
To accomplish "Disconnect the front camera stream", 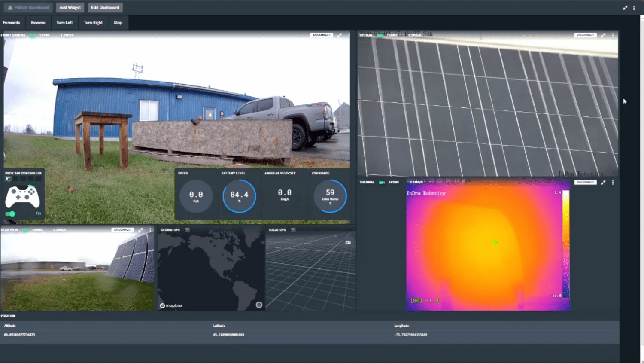I will [322, 35].
